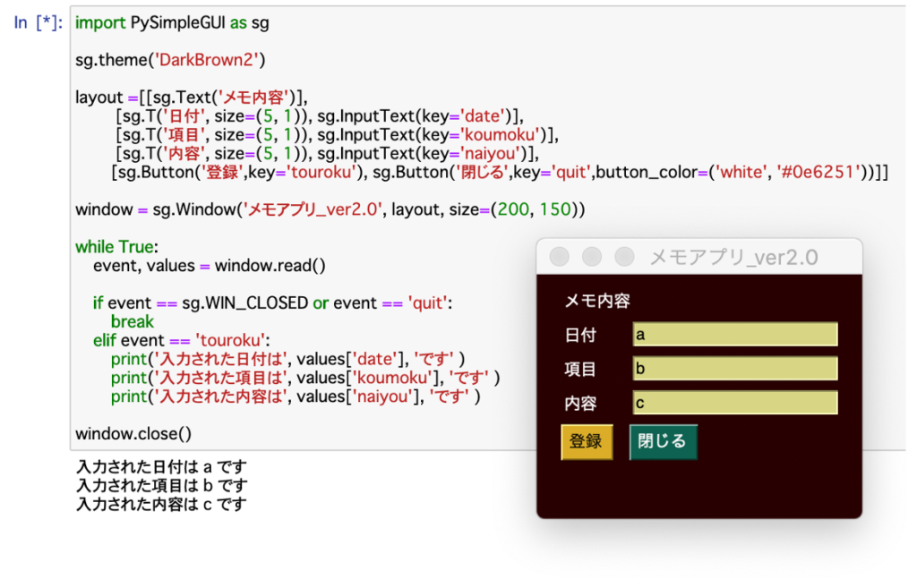Screen dimensions: 917x588
Task: Click output line 入力された日付は a です
Action: (161, 466)
